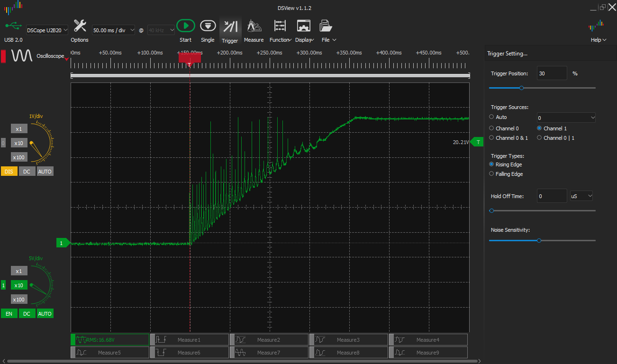Select Channel 0 & 1 trigger source
The image size is (617, 364).
(491, 138)
